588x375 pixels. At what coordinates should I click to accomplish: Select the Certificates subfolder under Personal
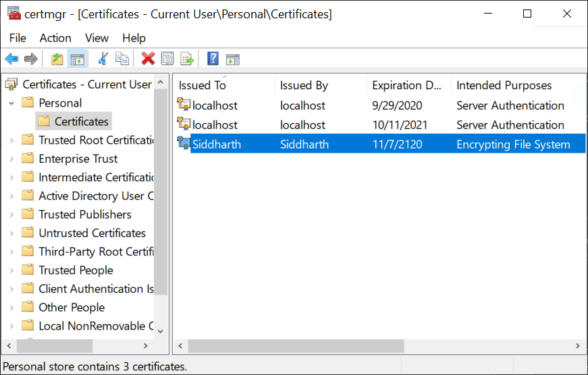point(74,121)
